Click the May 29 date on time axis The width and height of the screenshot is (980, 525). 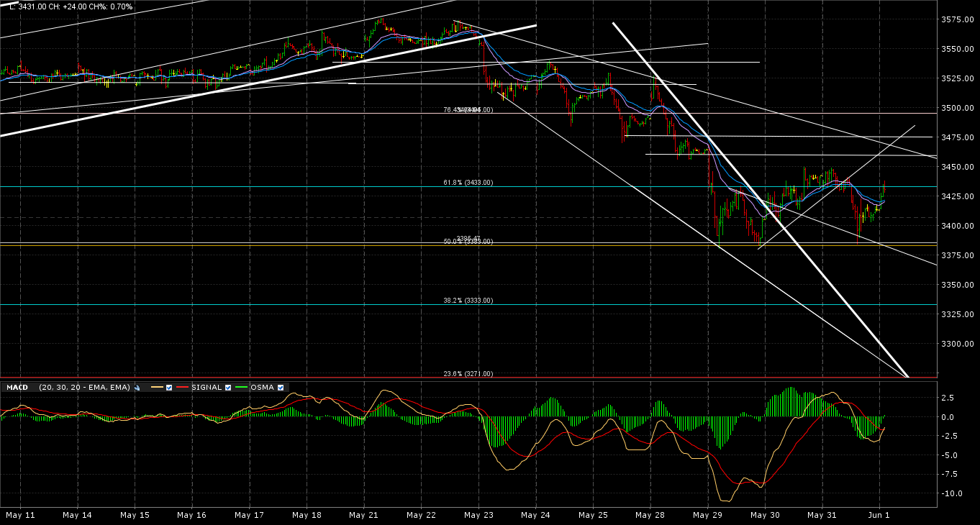click(707, 516)
